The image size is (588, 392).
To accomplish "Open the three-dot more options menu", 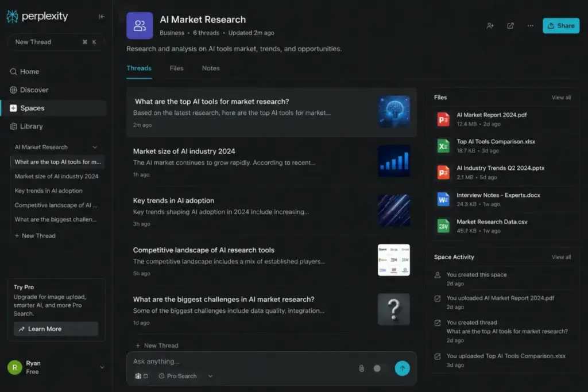I will 530,26.
